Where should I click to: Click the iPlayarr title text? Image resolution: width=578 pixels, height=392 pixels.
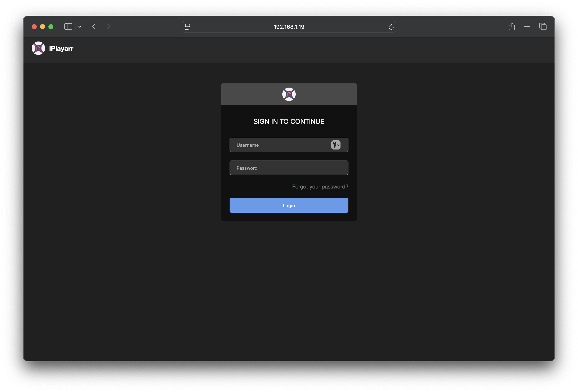61,49
